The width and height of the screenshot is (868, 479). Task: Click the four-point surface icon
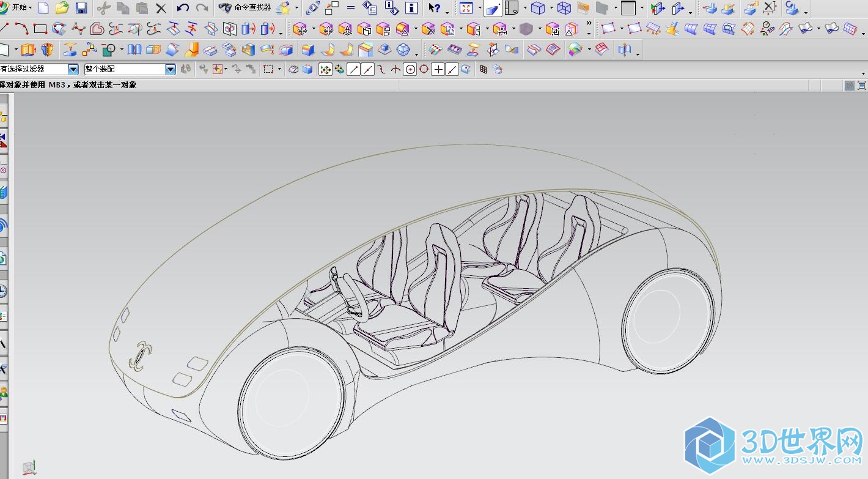(x=608, y=28)
